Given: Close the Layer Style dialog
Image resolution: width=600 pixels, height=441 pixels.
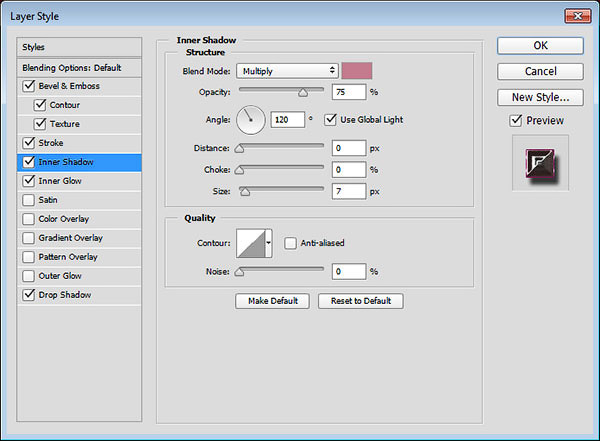Looking at the screenshot, I should click(578, 16).
